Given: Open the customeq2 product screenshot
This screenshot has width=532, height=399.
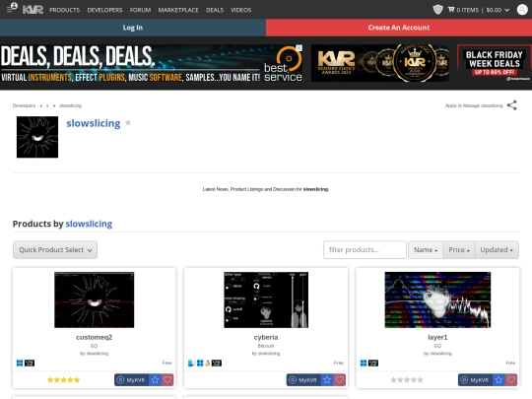Looking at the screenshot, I should point(95,299).
